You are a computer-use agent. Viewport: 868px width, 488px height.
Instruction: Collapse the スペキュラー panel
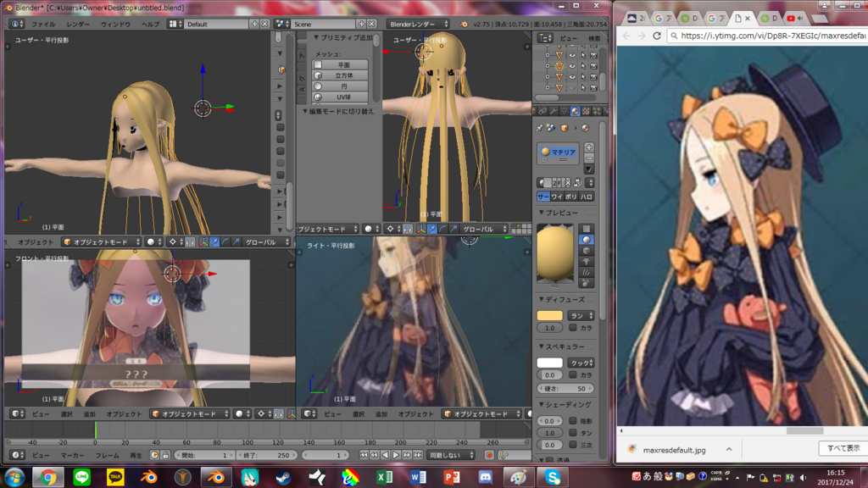click(x=562, y=347)
